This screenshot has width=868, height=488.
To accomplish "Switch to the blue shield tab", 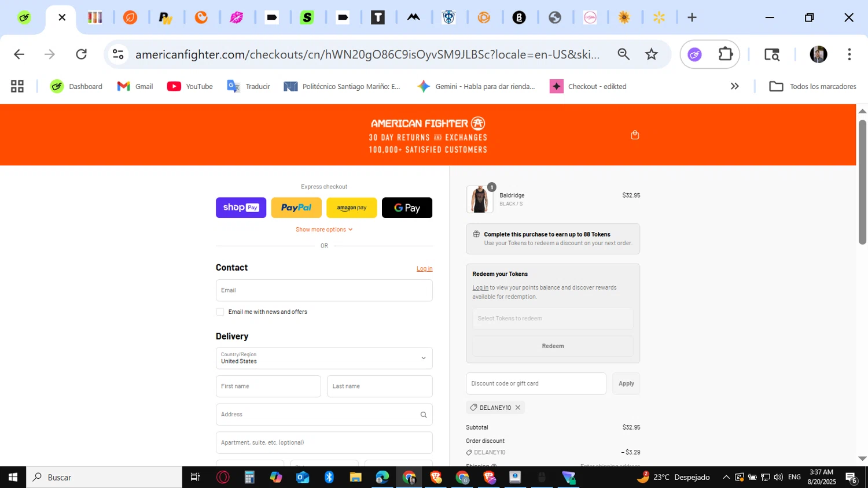I will point(448,17).
